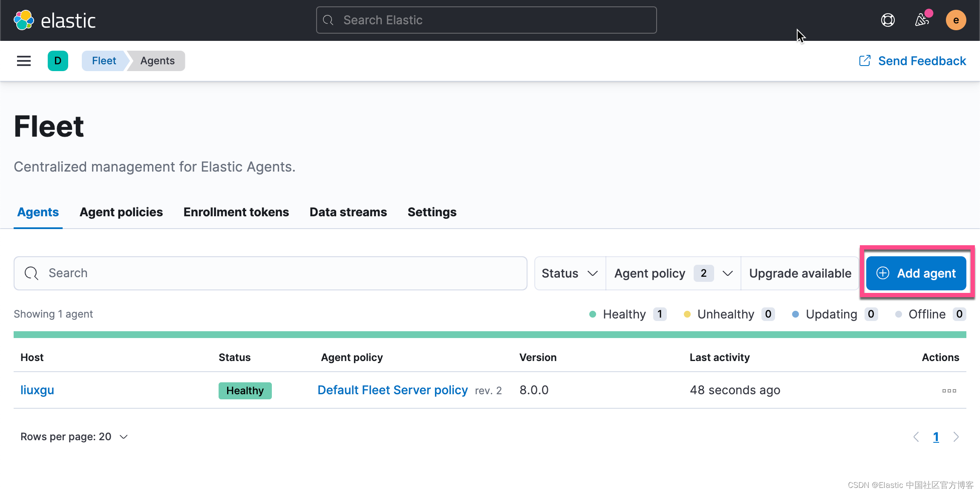Toggle the Upgrade available filter
The height and width of the screenshot is (493, 980).
(x=800, y=273)
